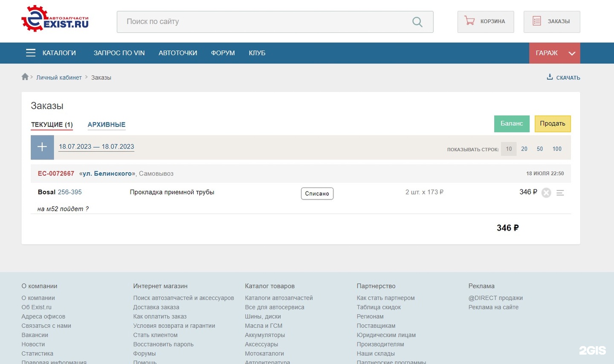Open footer link Статистика
This screenshot has height=364, width=614.
38,354
